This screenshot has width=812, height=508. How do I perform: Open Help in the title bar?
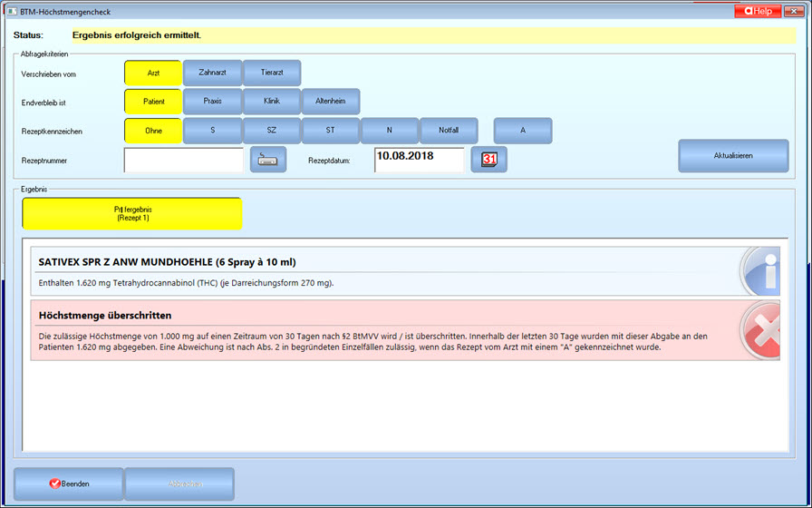[x=758, y=11]
